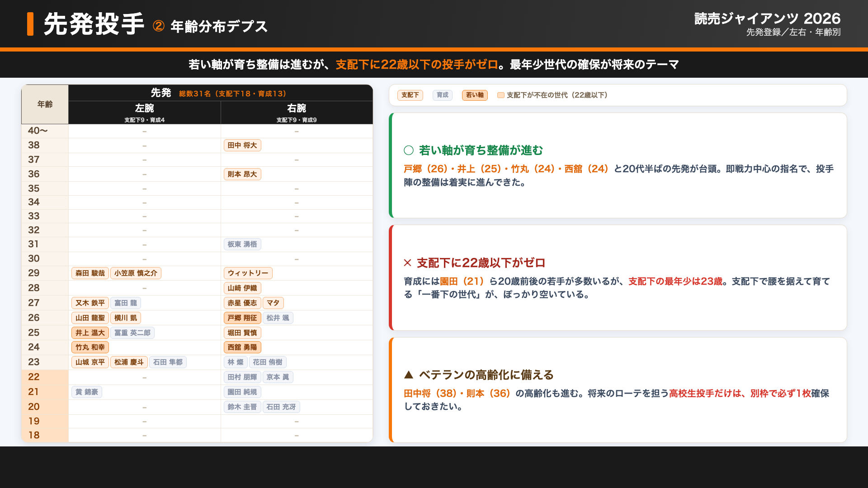Click the 田村 朋輝 tag
This screenshot has height=488, width=868.
tap(242, 377)
